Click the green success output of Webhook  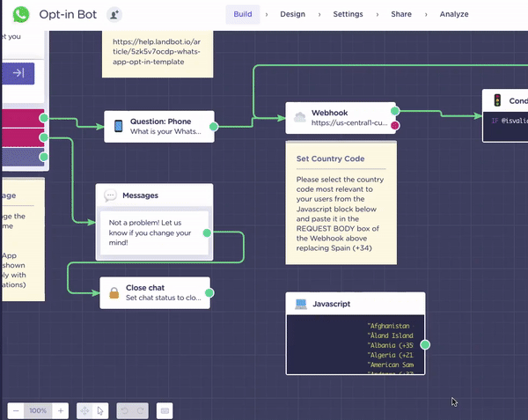click(x=395, y=111)
